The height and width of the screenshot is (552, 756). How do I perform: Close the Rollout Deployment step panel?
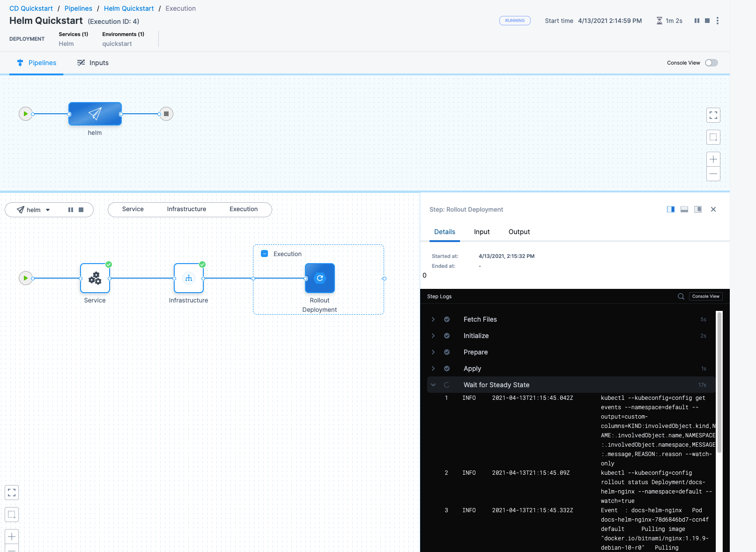click(x=713, y=209)
